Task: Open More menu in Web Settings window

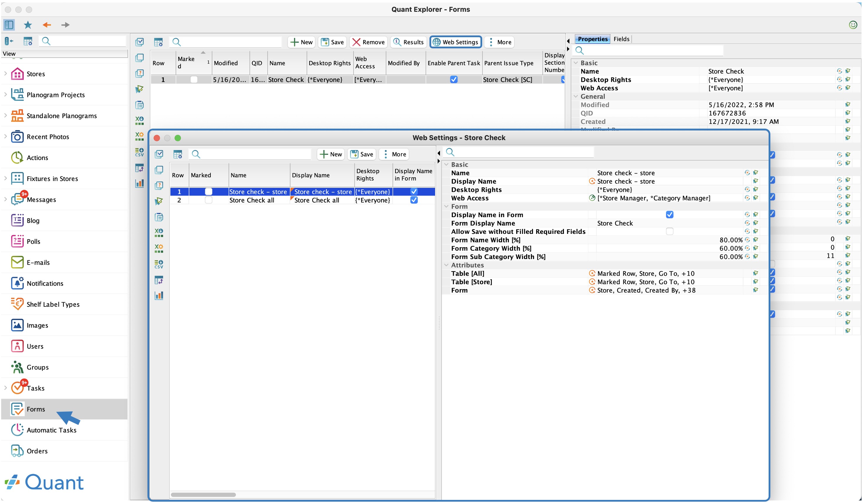Action: (395, 154)
